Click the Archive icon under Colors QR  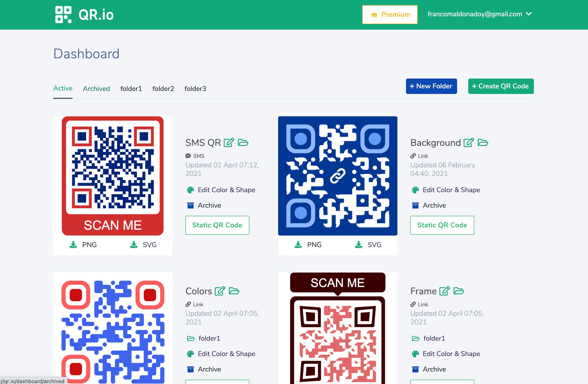click(x=190, y=369)
